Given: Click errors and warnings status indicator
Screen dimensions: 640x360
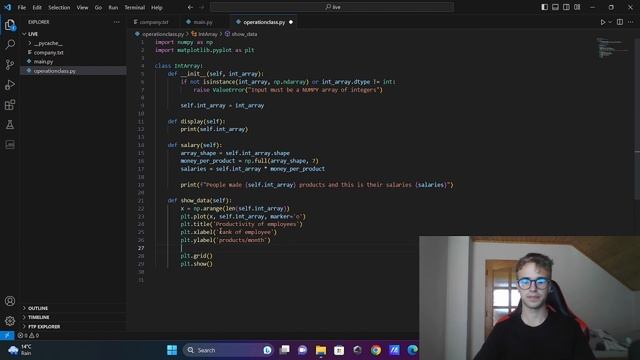Looking at the screenshot, I should click(28, 336).
